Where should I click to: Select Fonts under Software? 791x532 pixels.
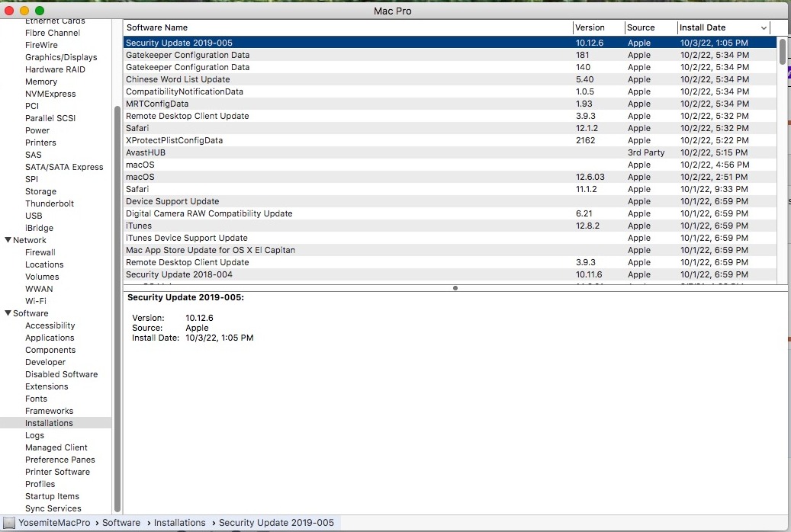tap(36, 399)
